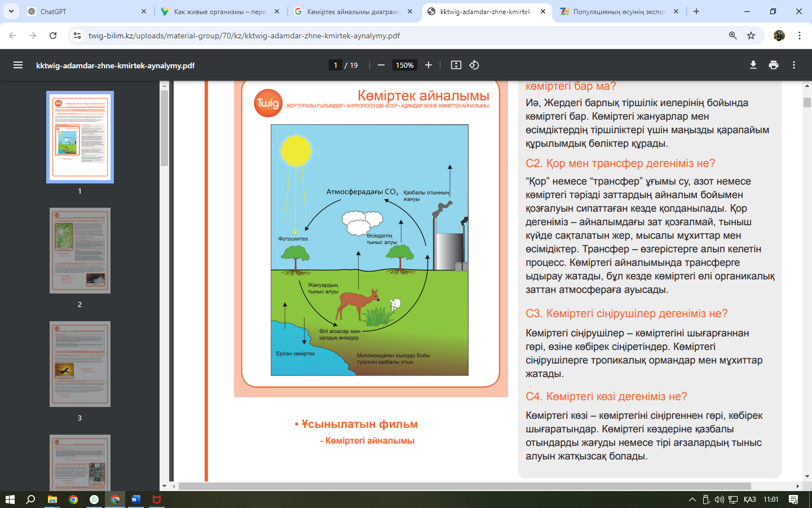Select page 1 thumbnail
The height and width of the screenshot is (508, 812).
(80, 137)
